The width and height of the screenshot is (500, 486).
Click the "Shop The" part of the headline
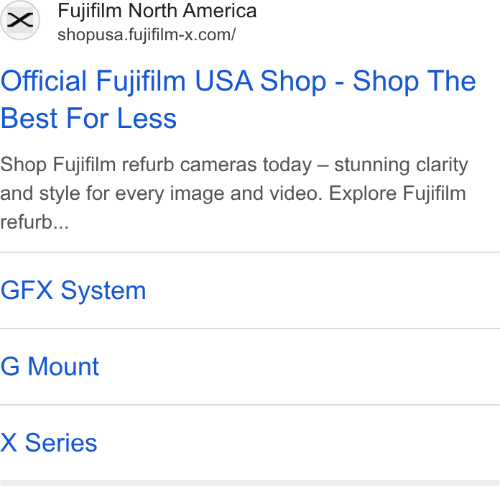414,81
